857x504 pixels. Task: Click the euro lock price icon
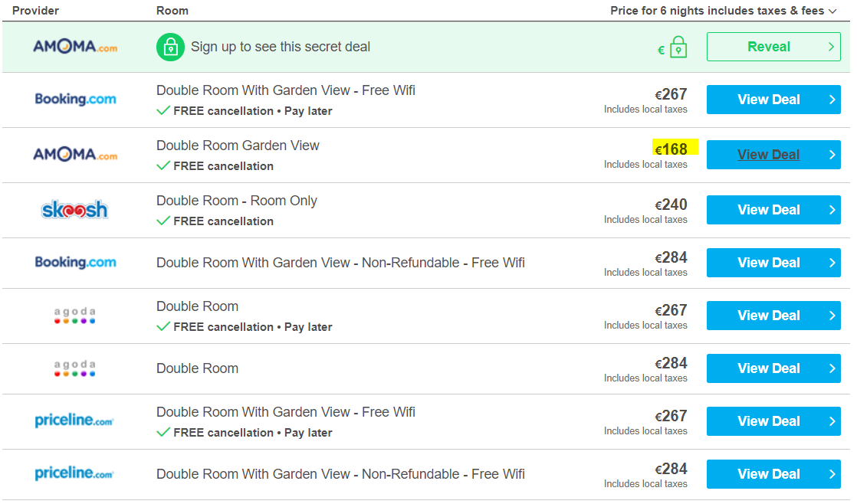672,47
